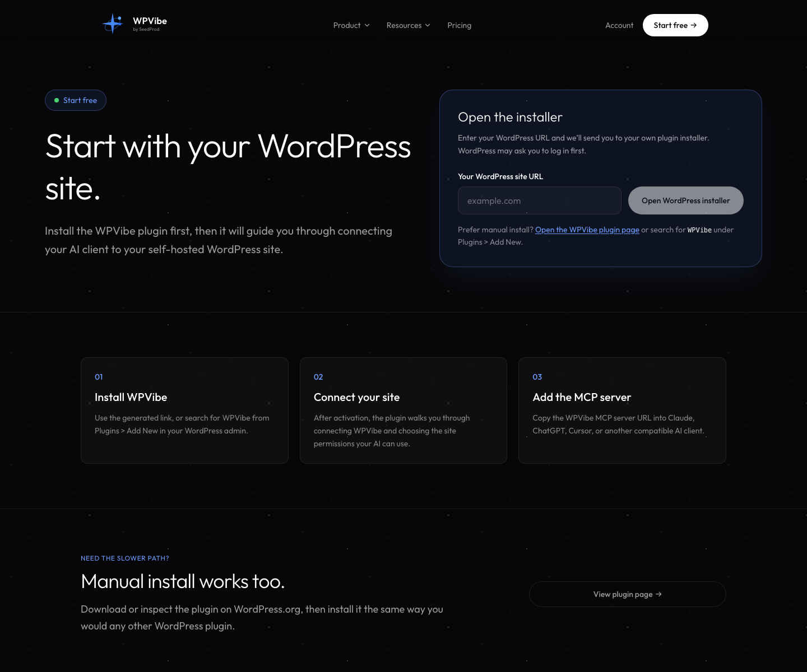The width and height of the screenshot is (807, 672).
Task: Open the WPVibe plugin page link
Action: [587, 230]
